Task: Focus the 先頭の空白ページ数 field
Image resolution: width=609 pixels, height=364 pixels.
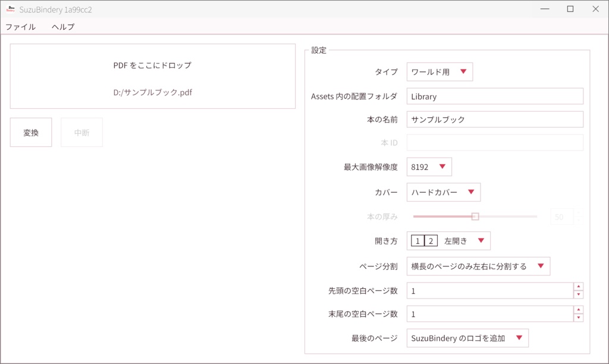Action: (x=490, y=291)
